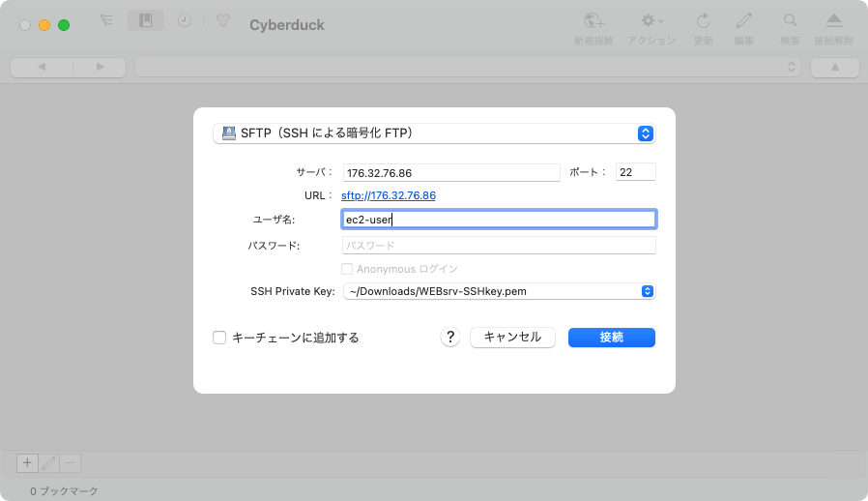The image size is (868, 501).
Task: Click the yellow minimize window button
Action: pos(44,25)
